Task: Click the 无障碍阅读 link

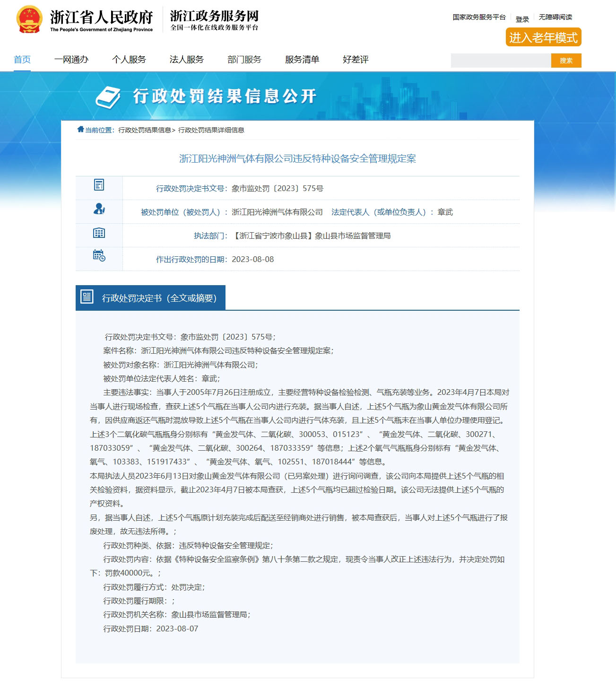Action: 555,17
